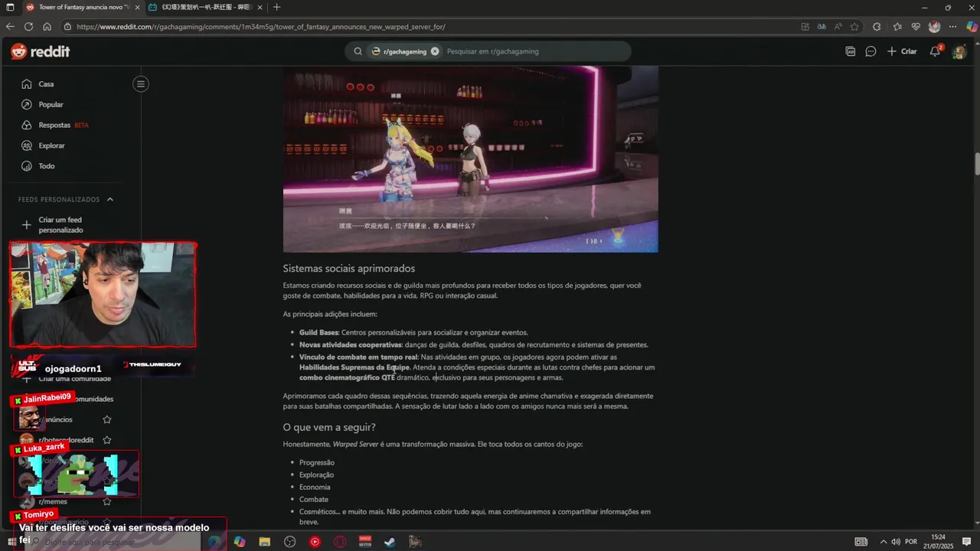The image size is (980, 551).
Task: Favorite r/memes with star
Action: (x=107, y=501)
